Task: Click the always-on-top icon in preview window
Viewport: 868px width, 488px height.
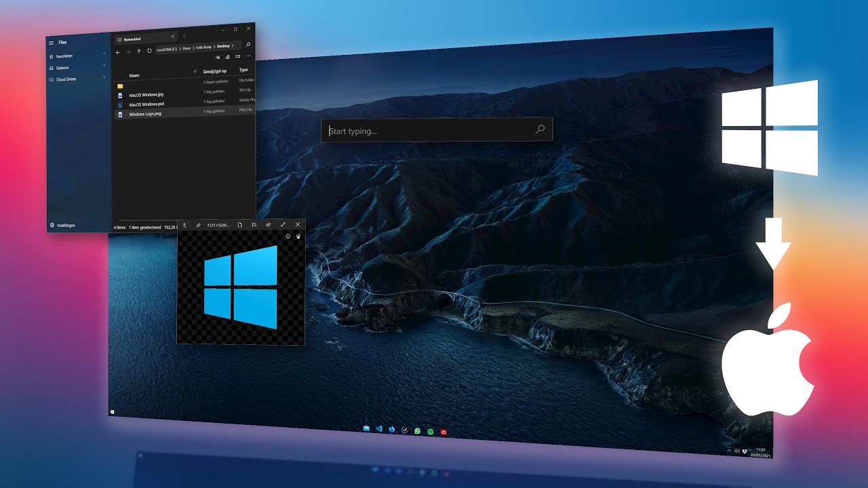Action: [184, 225]
